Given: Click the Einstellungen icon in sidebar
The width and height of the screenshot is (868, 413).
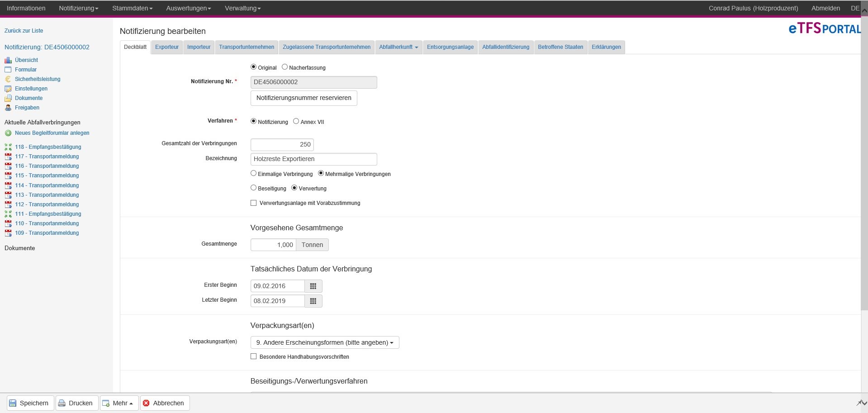Looking at the screenshot, I should point(8,89).
